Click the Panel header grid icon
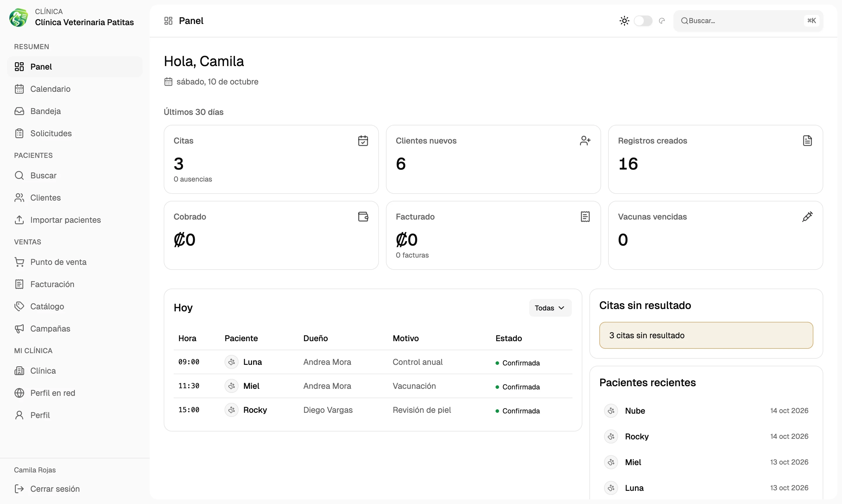This screenshot has height=504, width=842. click(x=168, y=21)
